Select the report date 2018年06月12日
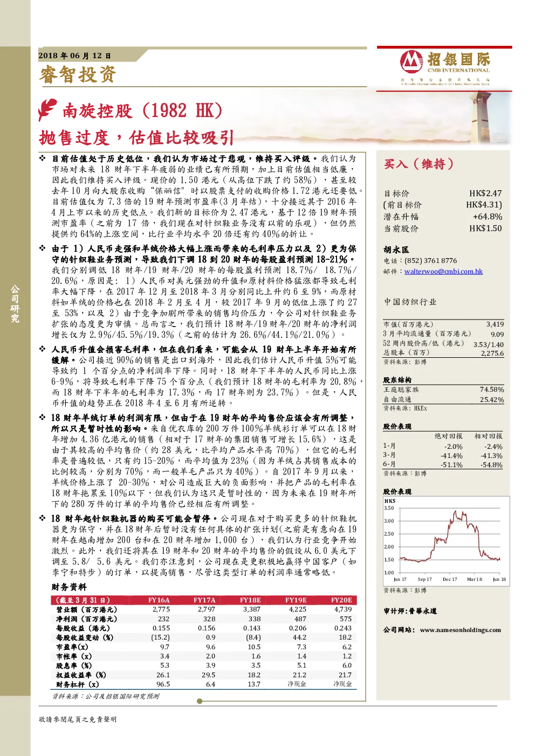 tap(74, 56)
